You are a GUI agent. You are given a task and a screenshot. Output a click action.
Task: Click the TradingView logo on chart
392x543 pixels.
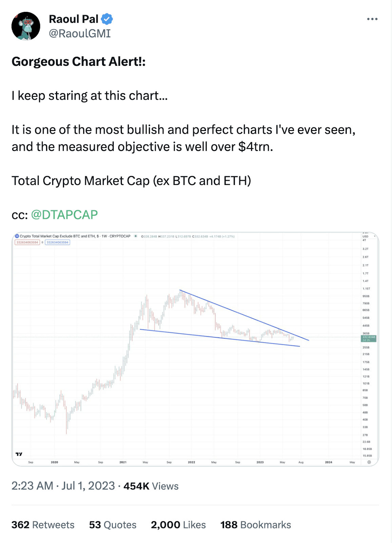[x=19, y=454]
